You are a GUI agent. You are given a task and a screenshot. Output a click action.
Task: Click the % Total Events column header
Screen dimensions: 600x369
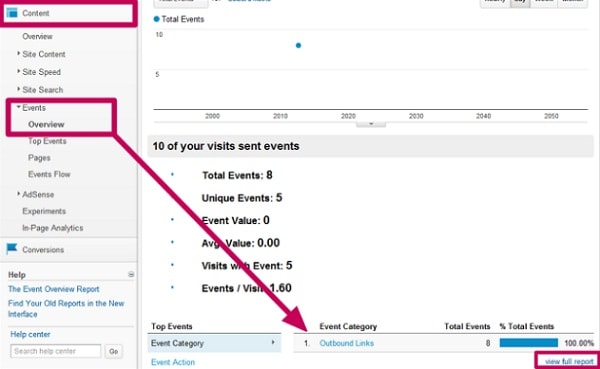click(x=527, y=327)
